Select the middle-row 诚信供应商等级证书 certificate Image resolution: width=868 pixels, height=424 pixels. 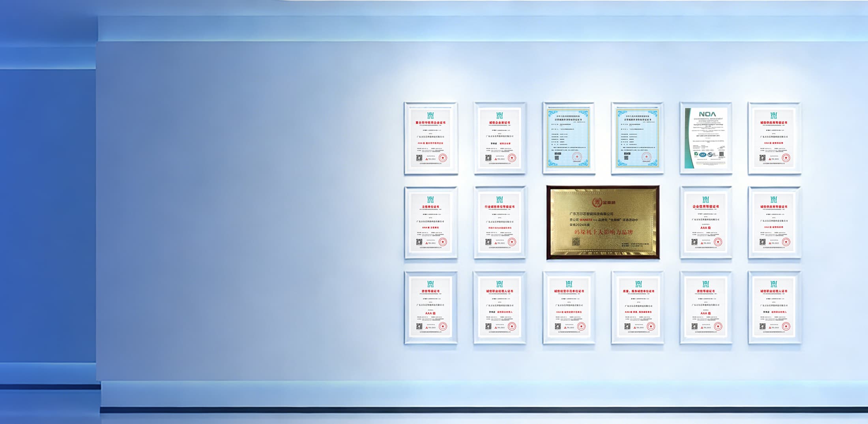tap(774, 223)
